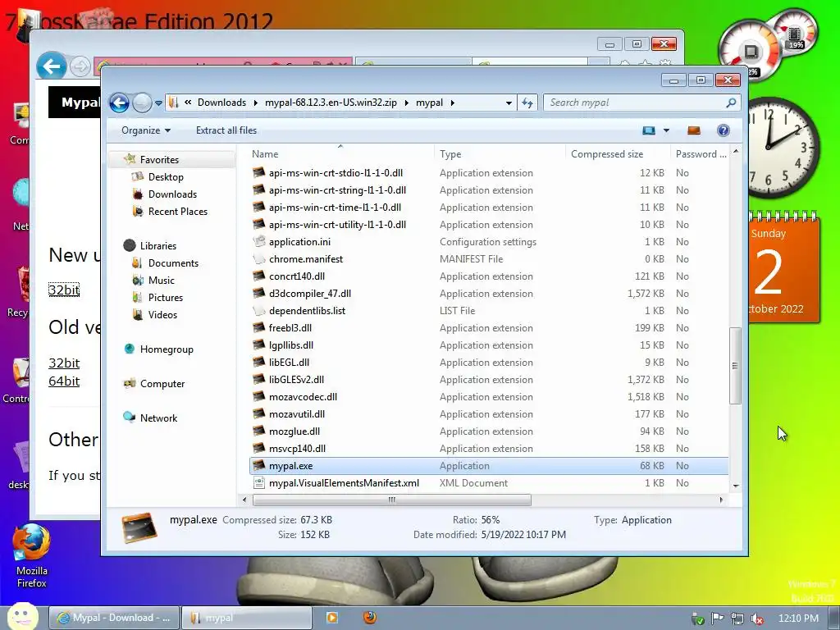Open the volume muted tray icon
840x630 pixels.
tap(757, 619)
